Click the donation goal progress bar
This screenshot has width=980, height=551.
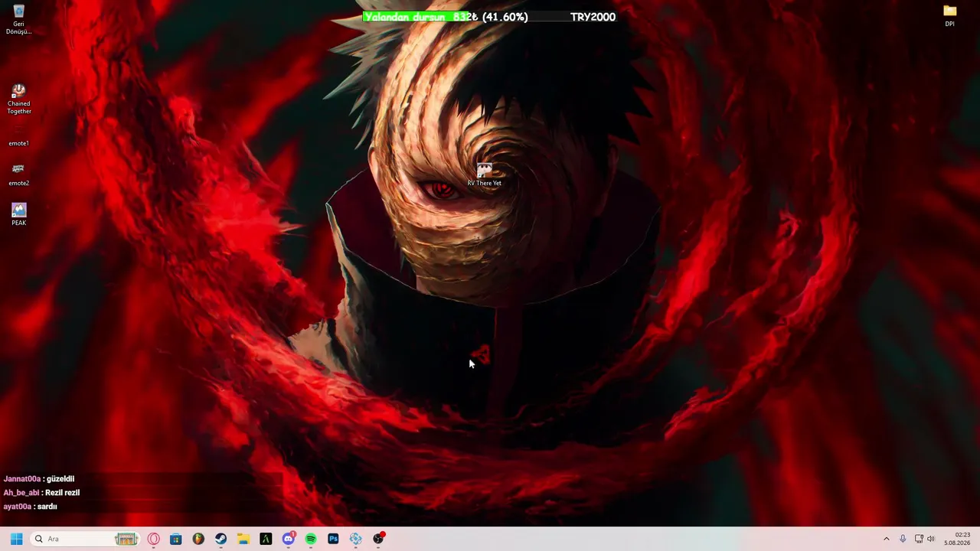(489, 17)
